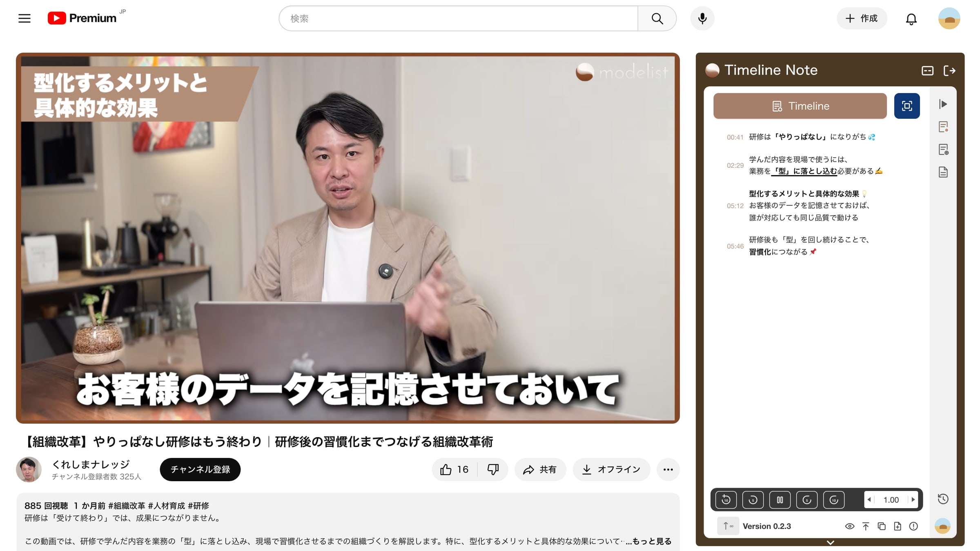Toggle the auto-scroll arrow infinity button

pyautogui.click(x=728, y=526)
